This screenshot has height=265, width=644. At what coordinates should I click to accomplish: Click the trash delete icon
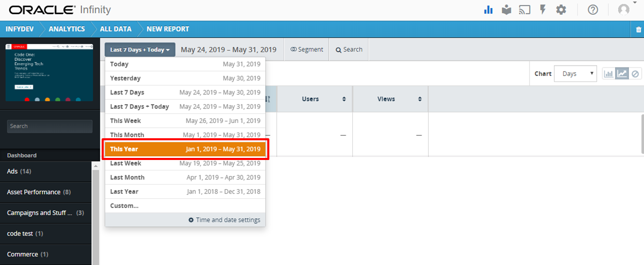638,30
